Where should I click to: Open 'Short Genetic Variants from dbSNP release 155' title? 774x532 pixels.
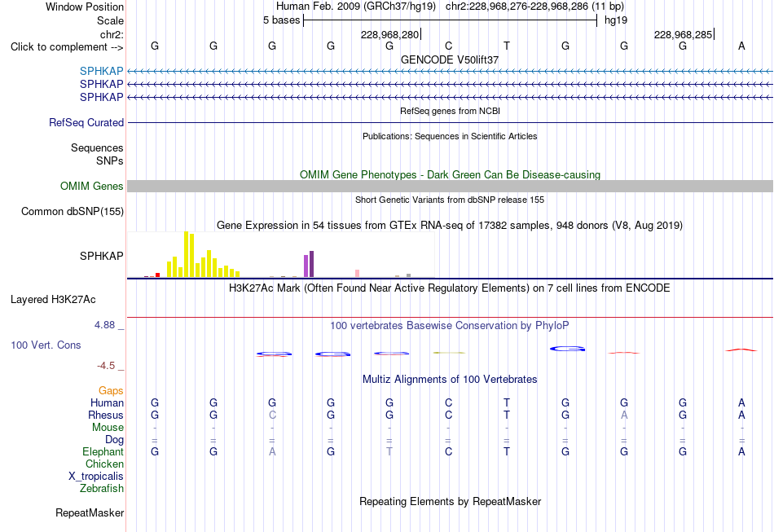click(x=450, y=200)
